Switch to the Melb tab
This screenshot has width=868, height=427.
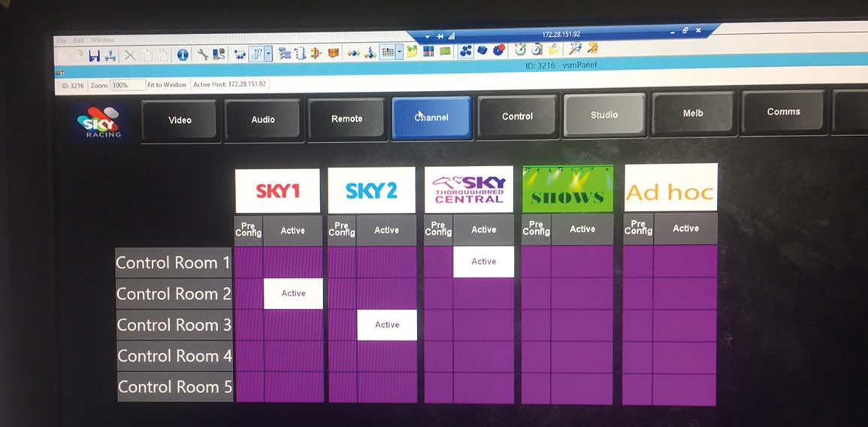(x=692, y=113)
